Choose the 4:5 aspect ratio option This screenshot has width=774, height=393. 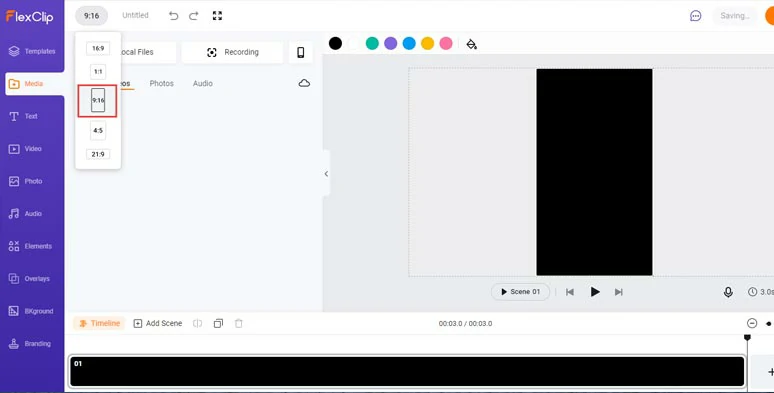(98, 131)
